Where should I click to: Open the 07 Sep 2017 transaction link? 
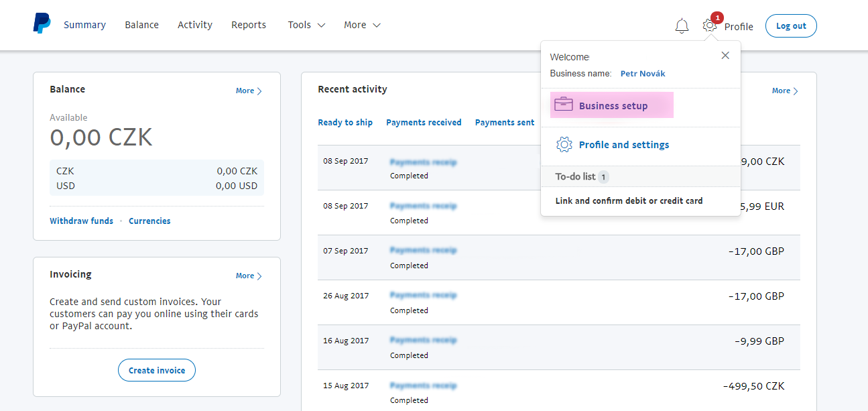pyautogui.click(x=423, y=250)
